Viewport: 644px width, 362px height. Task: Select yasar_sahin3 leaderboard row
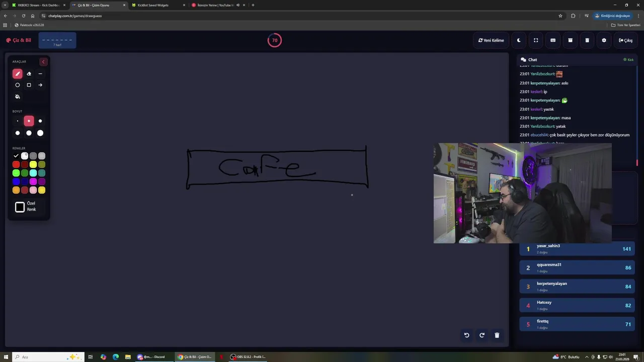coord(577,249)
